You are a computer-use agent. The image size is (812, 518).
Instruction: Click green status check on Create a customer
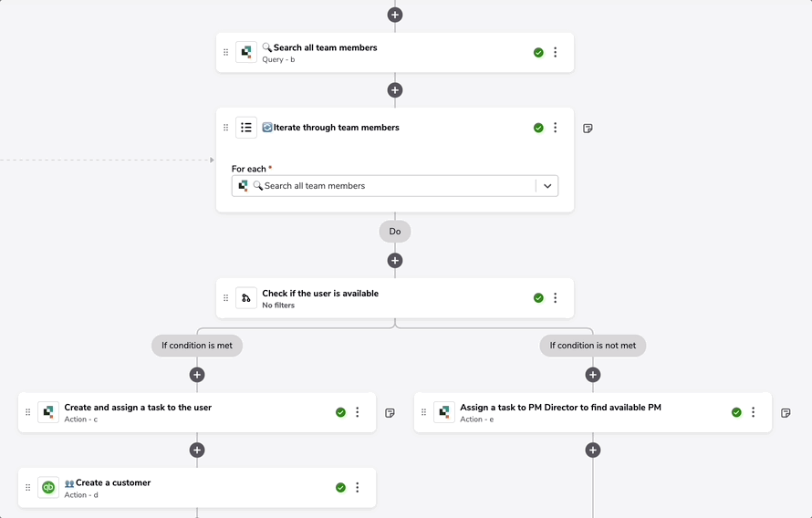point(340,488)
